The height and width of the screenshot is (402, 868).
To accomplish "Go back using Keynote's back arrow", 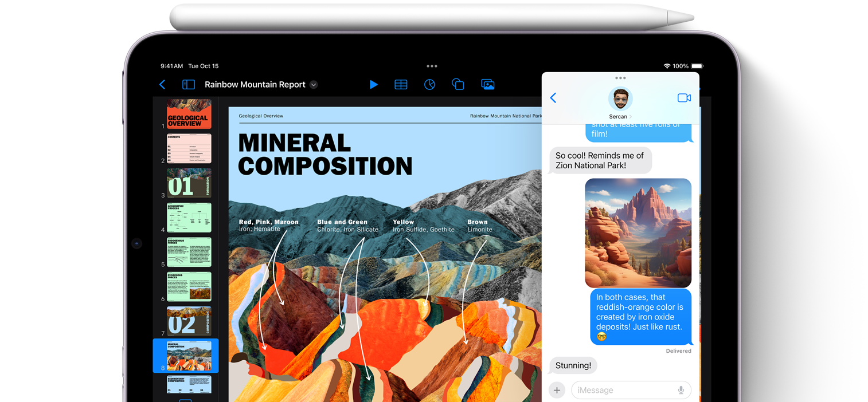I will coord(162,85).
